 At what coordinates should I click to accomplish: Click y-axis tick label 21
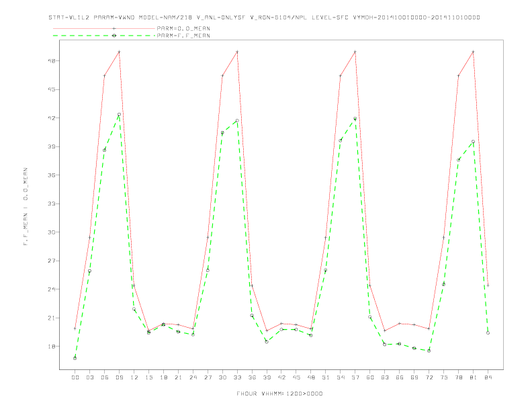pos(53,318)
